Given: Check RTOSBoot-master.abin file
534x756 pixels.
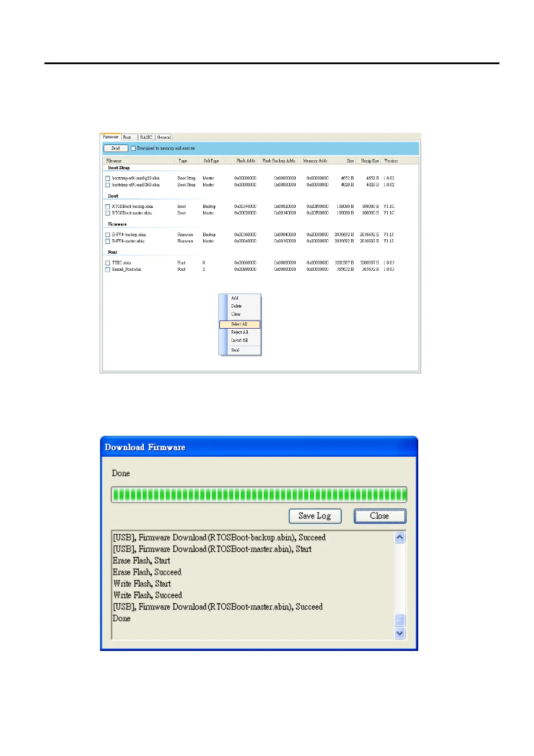Looking at the screenshot, I should 108,213.
